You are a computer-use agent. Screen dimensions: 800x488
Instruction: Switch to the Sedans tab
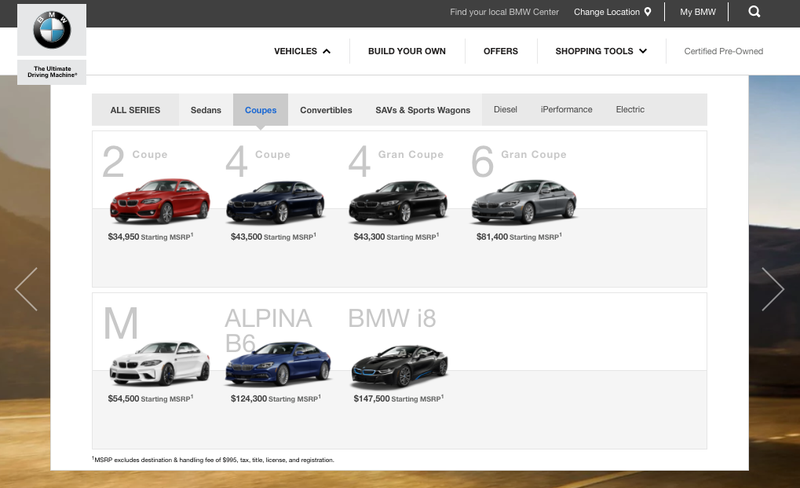(x=206, y=110)
